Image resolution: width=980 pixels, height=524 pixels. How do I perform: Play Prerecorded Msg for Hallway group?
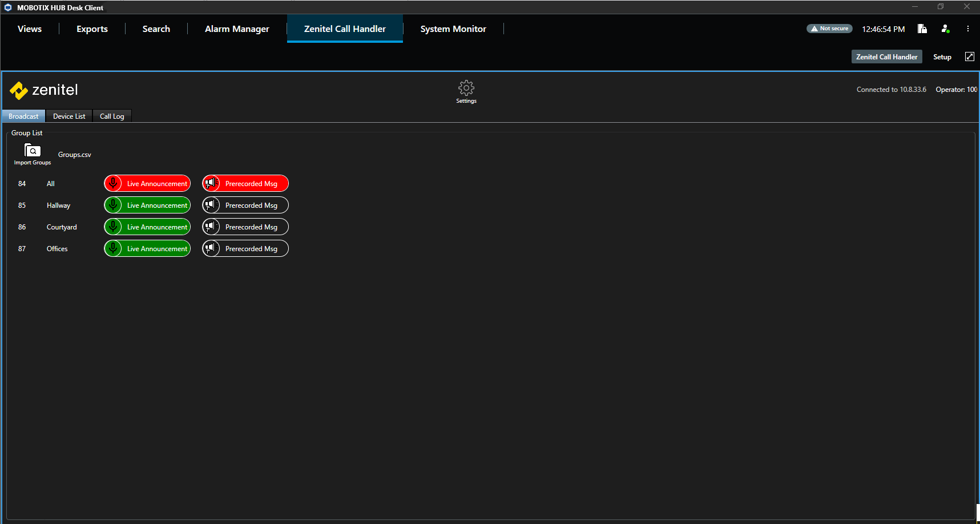(x=251, y=205)
